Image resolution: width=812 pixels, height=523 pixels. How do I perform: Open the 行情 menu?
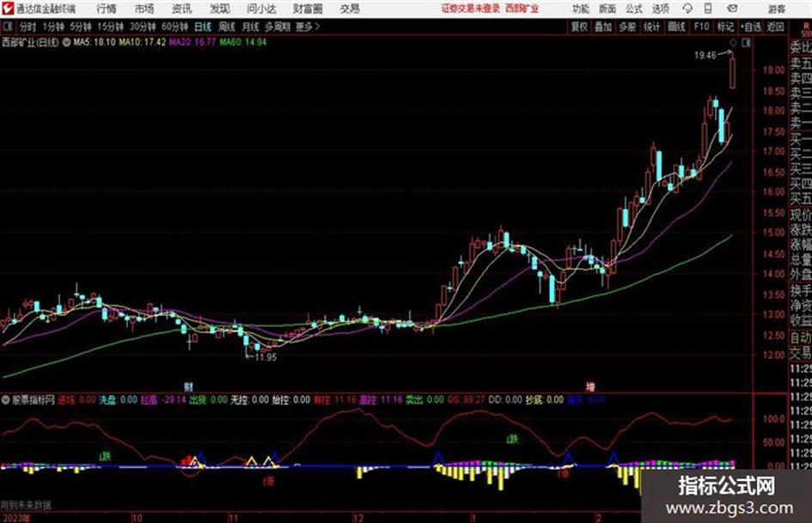point(107,9)
